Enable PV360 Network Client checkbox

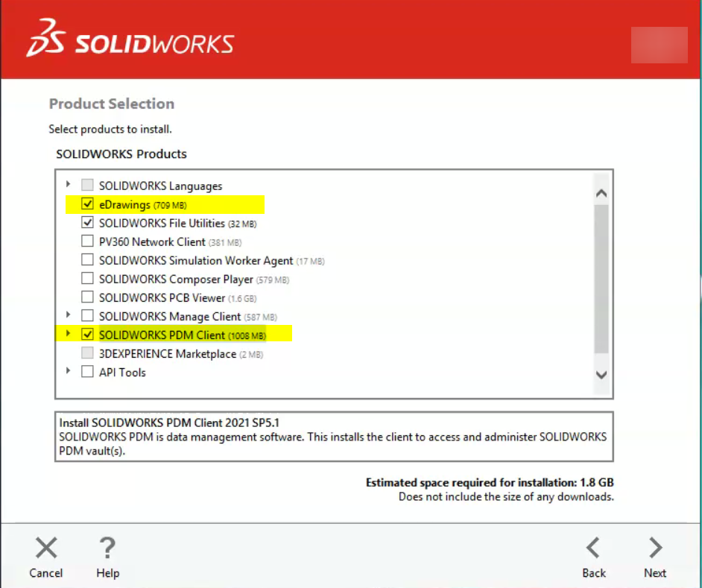tap(87, 241)
